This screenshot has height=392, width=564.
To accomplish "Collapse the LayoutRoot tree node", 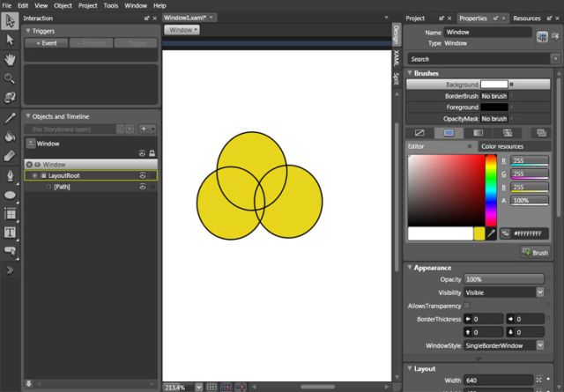I will (x=35, y=175).
